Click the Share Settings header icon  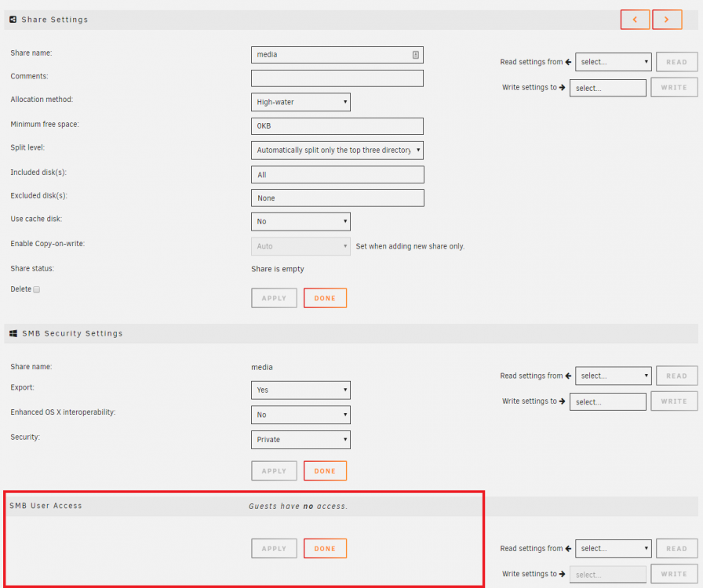click(x=13, y=20)
